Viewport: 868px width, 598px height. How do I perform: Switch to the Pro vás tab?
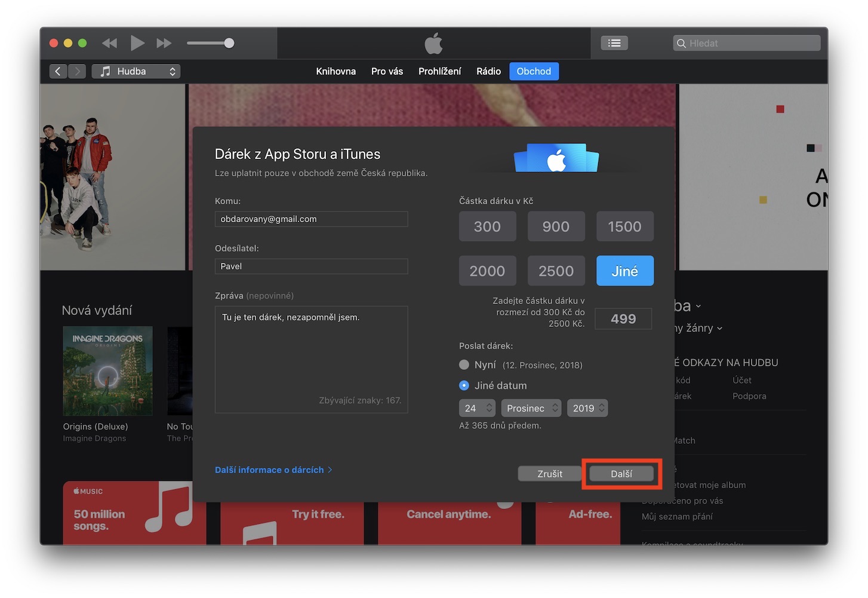click(x=387, y=71)
